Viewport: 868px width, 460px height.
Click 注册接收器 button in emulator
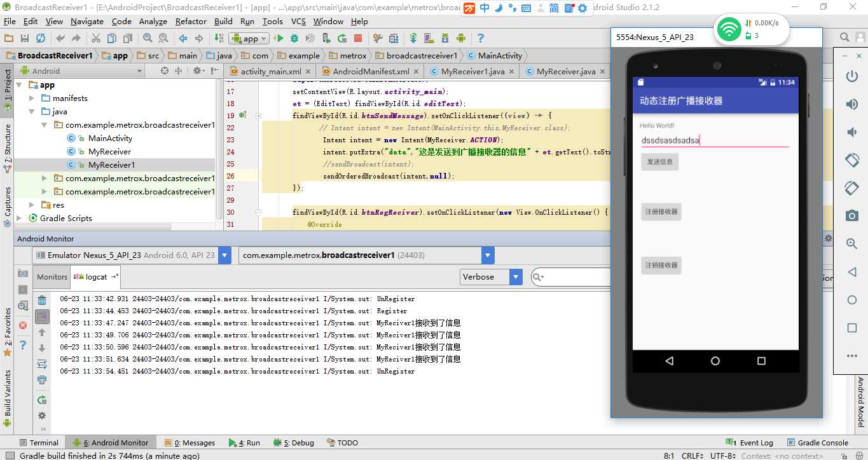[661, 212]
